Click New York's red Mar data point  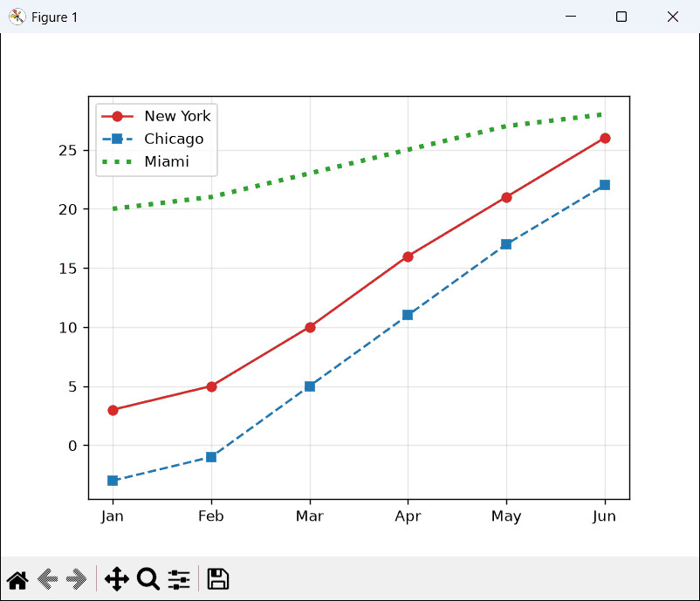pyautogui.click(x=310, y=327)
